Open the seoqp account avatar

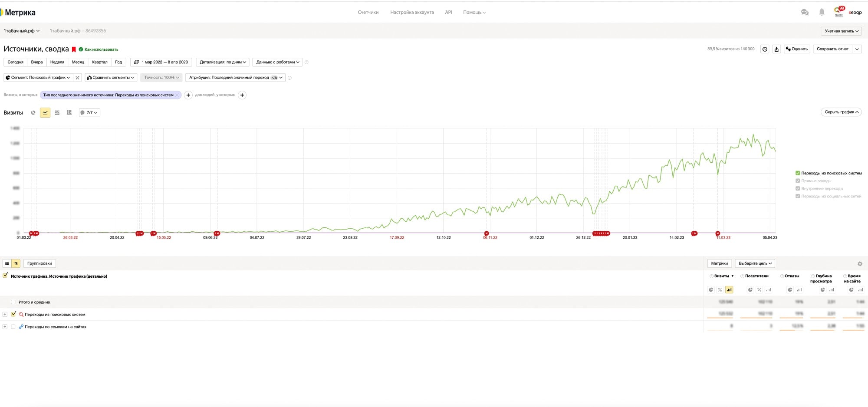point(839,12)
